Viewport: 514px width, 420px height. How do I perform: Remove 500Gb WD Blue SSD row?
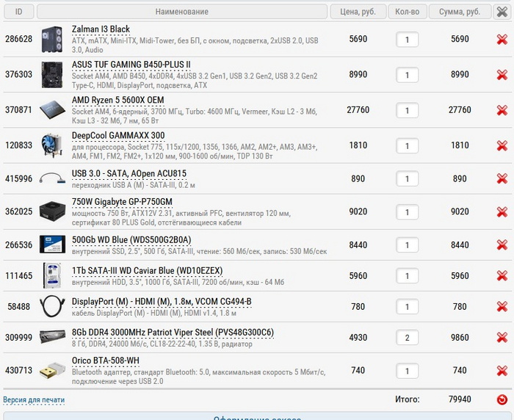[502, 245]
